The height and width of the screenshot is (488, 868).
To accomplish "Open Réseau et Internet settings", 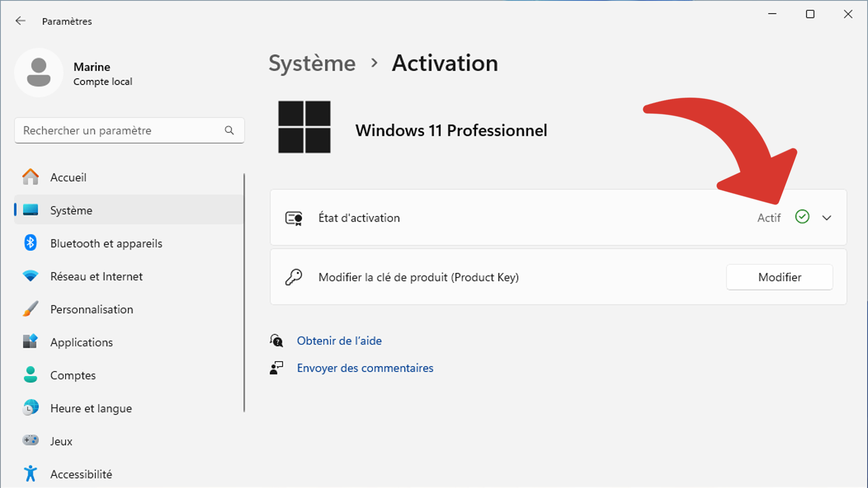I will click(129, 277).
